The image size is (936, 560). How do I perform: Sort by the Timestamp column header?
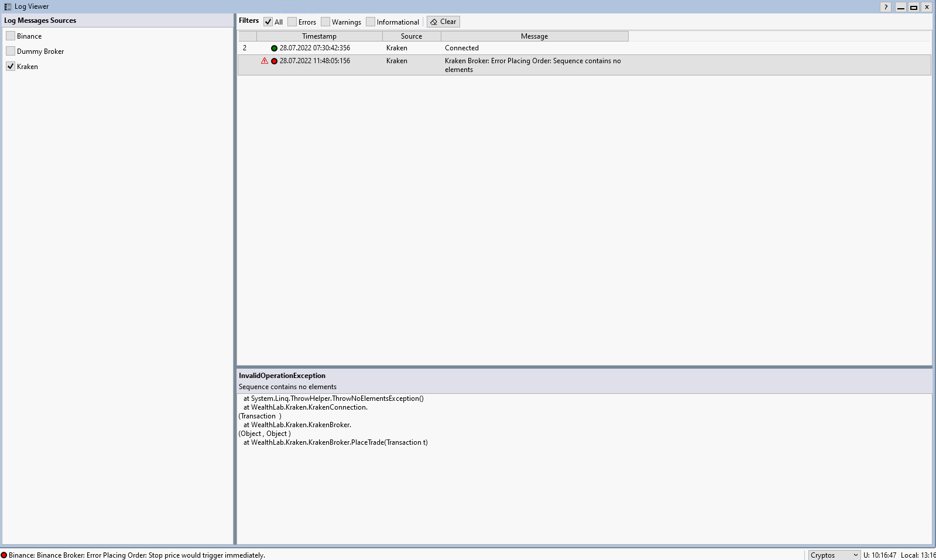319,36
